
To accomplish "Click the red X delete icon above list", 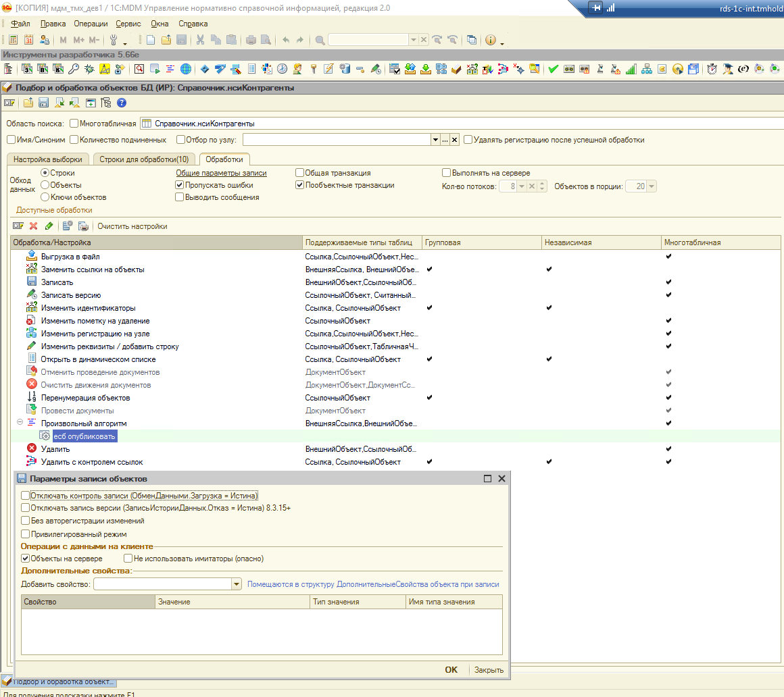I will (33, 226).
